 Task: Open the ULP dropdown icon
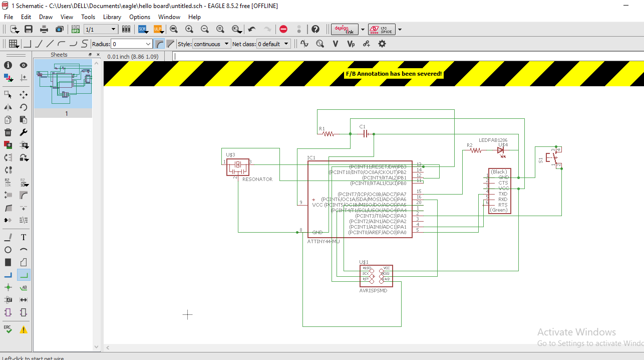click(159, 30)
